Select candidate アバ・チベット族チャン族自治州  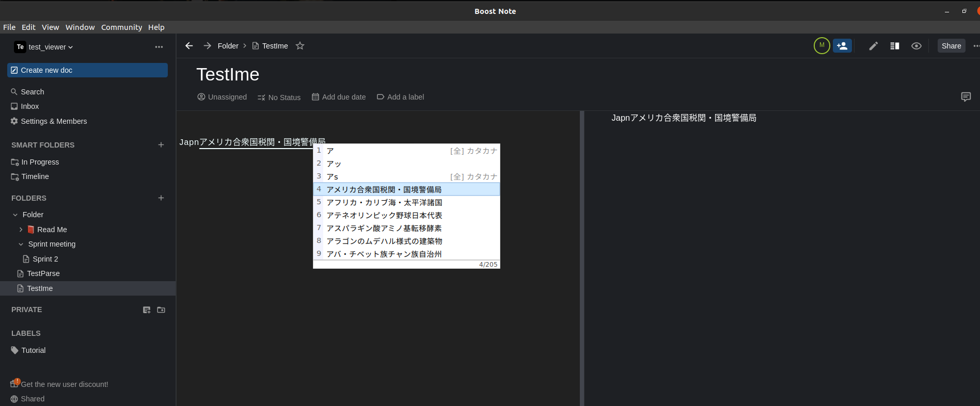(406, 254)
